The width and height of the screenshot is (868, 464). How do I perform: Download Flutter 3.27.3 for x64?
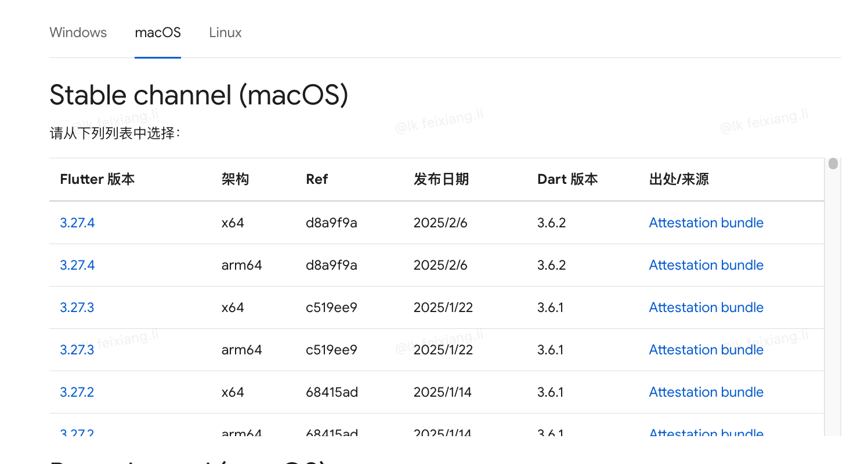77,307
